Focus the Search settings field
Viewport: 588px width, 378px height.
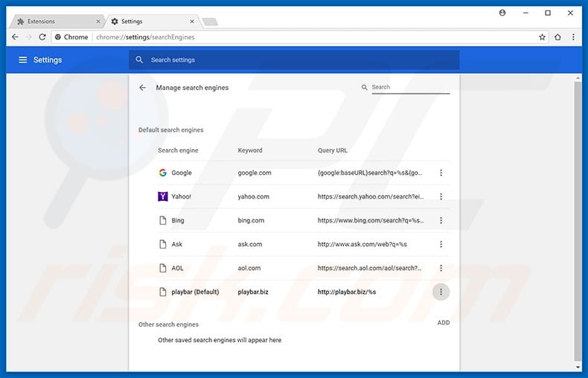point(295,60)
